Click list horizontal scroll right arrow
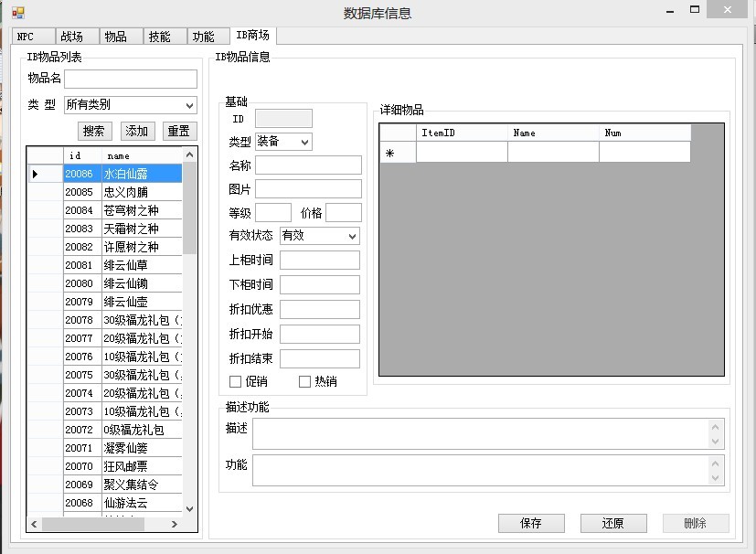 [x=175, y=524]
